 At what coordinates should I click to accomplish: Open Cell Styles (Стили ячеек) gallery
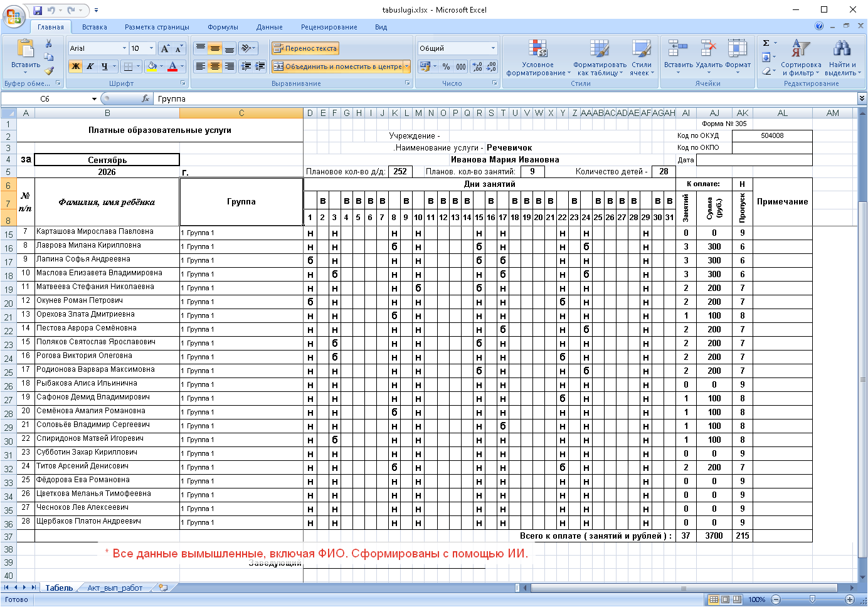pyautogui.click(x=642, y=58)
